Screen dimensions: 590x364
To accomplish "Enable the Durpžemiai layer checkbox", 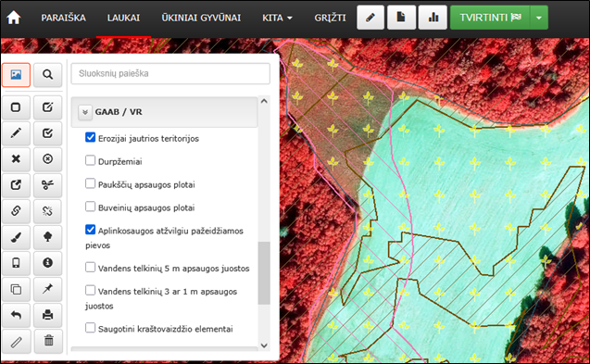I will pos(91,160).
